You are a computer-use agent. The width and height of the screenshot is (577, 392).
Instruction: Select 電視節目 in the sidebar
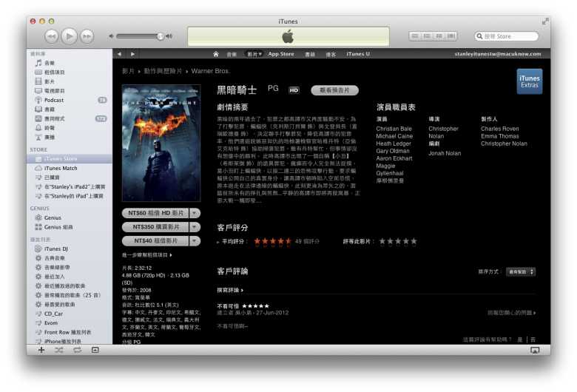point(70,90)
